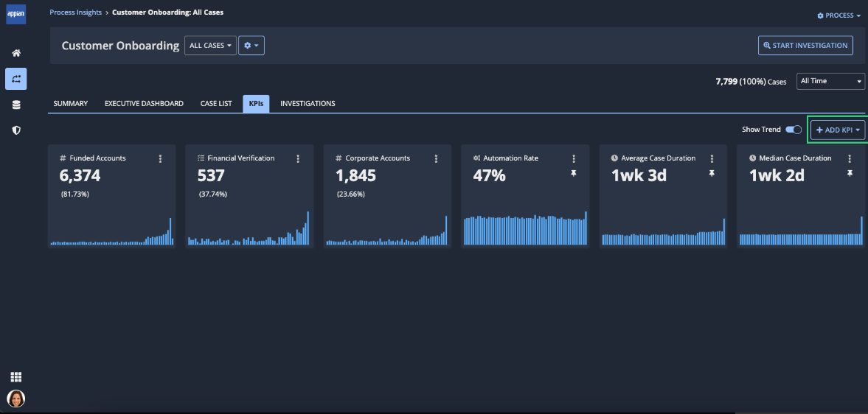Toggle the Show Trend switch

point(794,130)
